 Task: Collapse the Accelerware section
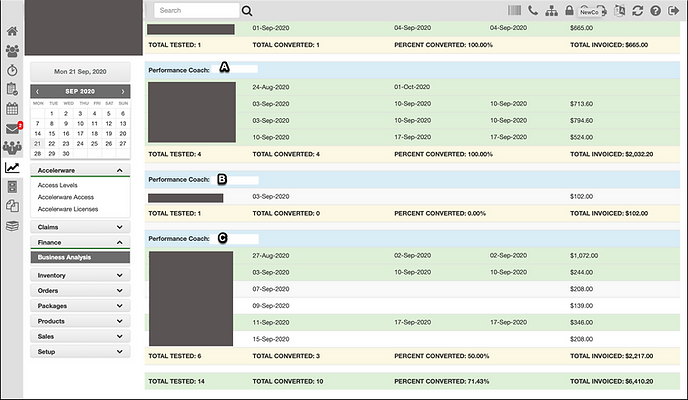pyautogui.click(x=80, y=170)
